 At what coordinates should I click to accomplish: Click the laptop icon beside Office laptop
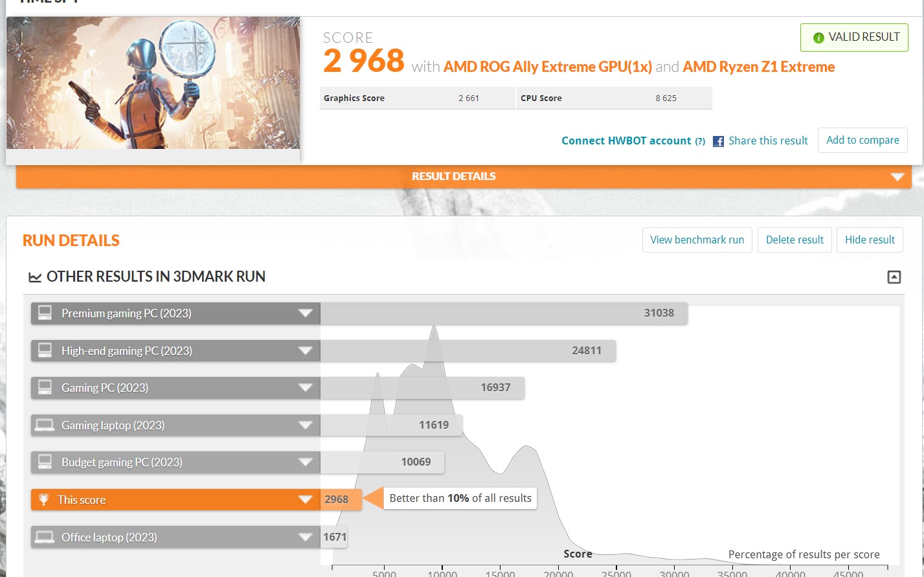pos(45,537)
